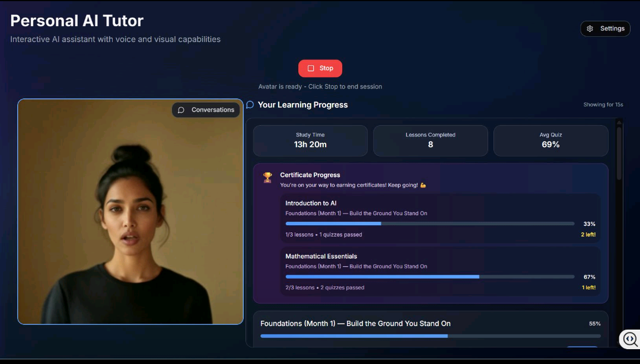Select the Study Time stat card
Image resolution: width=640 pixels, height=364 pixels.
(310, 141)
